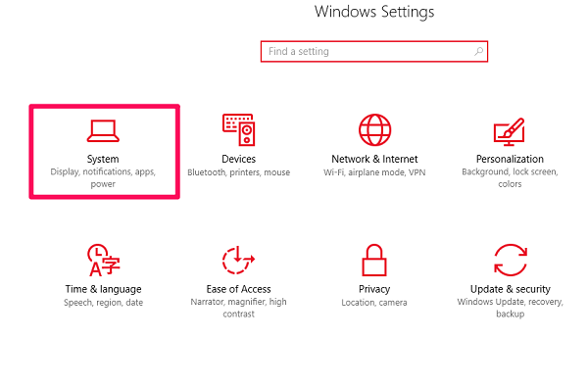This screenshot has width=588, height=388.
Task: Click the magnifier icon in the search box
Action: pyautogui.click(x=478, y=51)
